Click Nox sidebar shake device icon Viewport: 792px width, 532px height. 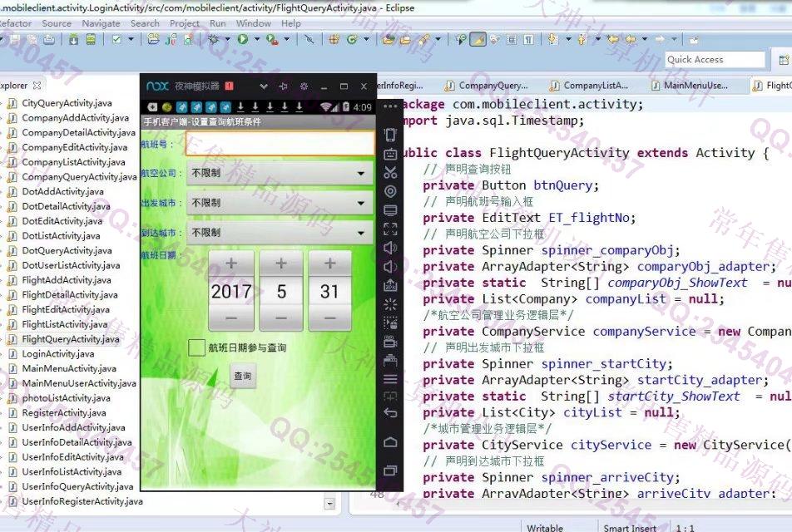click(x=390, y=135)
